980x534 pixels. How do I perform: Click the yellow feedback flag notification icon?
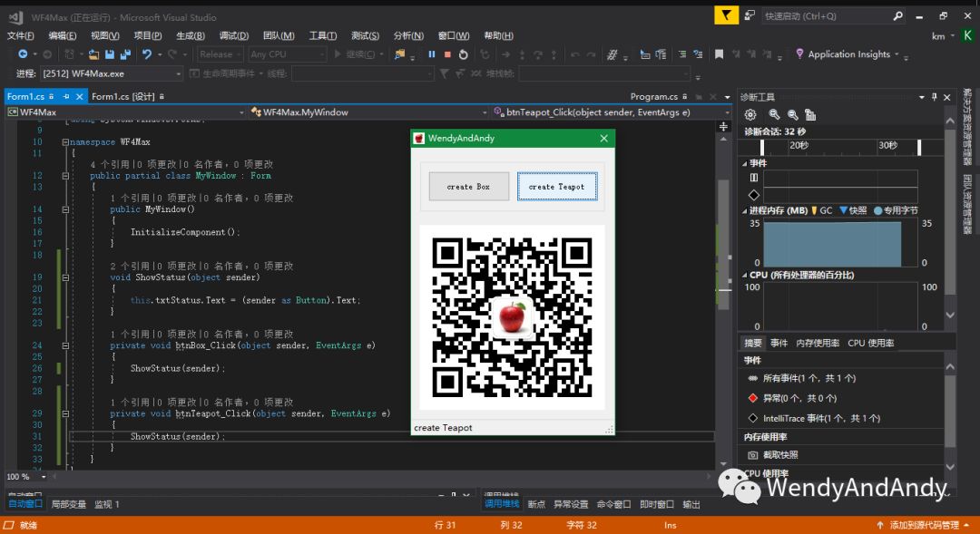pos(726,15)
